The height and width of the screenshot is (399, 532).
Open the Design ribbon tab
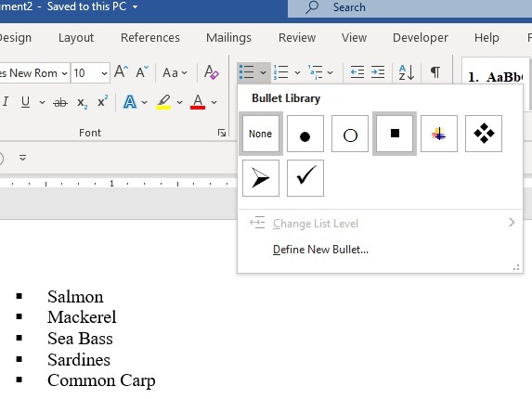point(16,38)
